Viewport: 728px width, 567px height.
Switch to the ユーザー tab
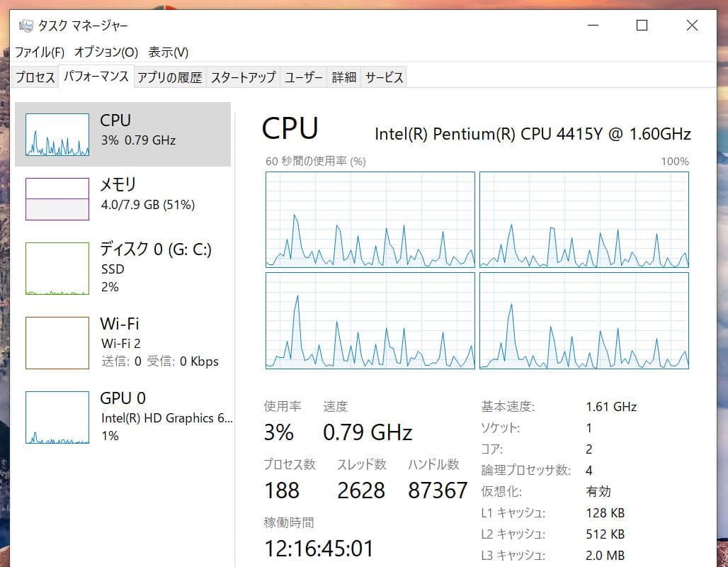pyautogui.click(x=303, y=77)
